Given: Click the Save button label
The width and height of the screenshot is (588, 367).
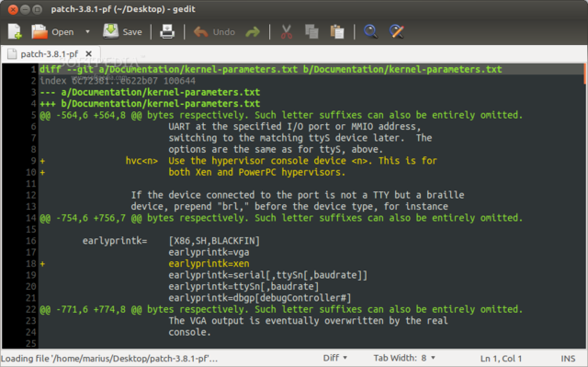Looking at the screenshot, I should pos(132,32).
